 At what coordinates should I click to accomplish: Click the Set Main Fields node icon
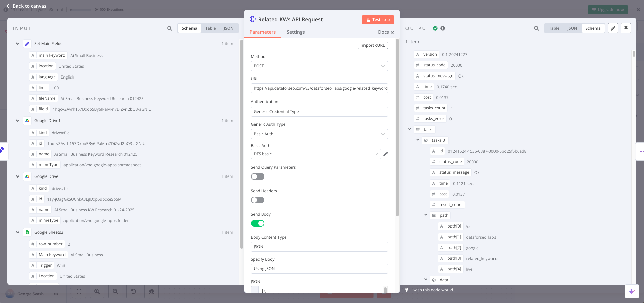(27, 44)
